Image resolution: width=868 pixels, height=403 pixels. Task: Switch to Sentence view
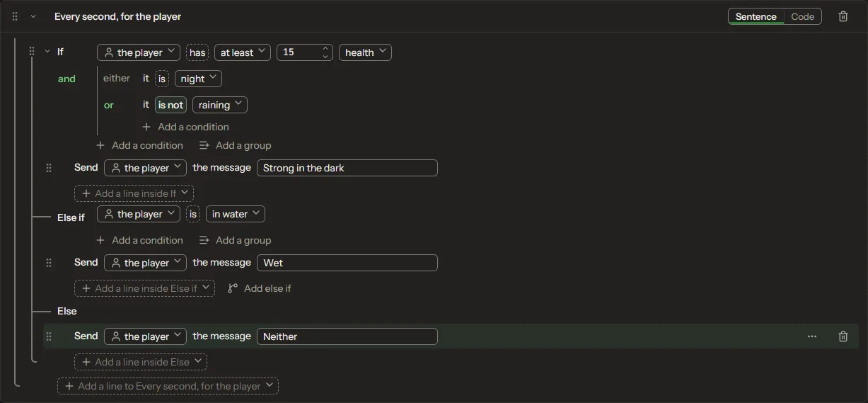756,16
